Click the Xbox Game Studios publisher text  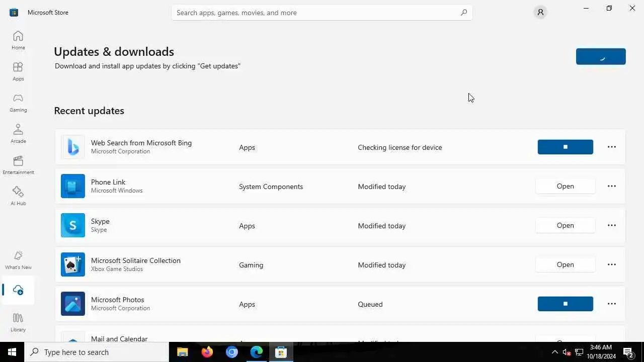(x=117, y=269)
